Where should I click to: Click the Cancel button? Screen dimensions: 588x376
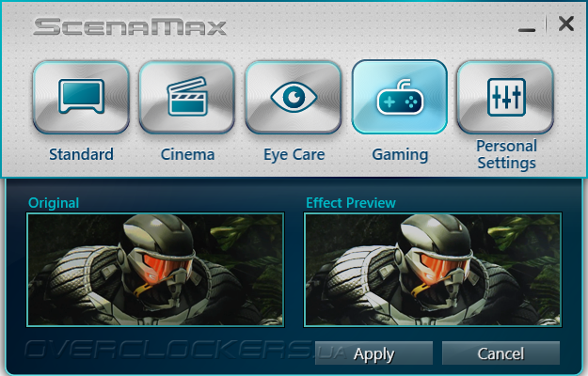[x=501, y=353]
